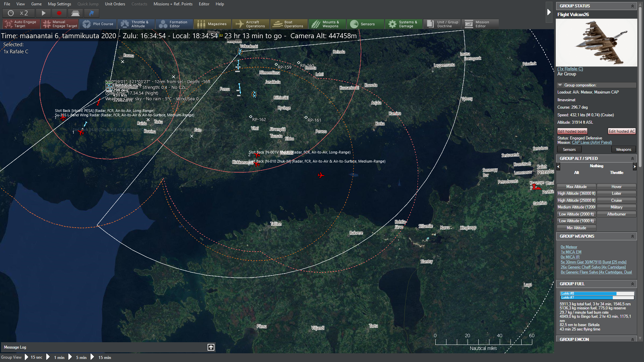Screen dimensions: 644x362
Task: Open the CAP Länsi mission link
Action: point(592,142)
